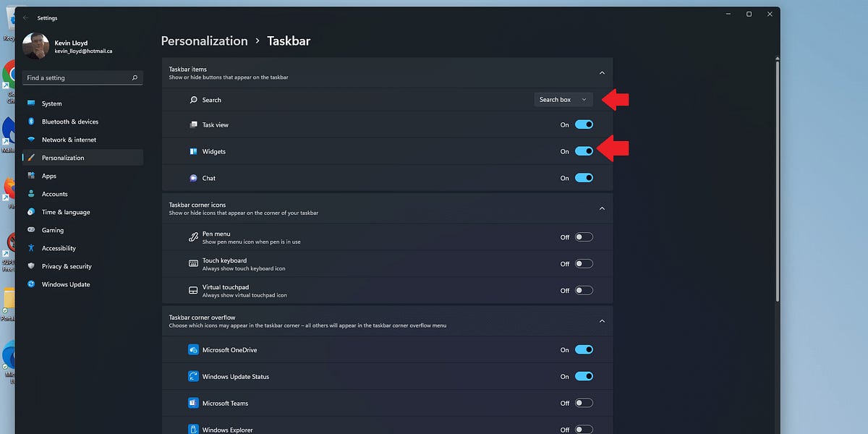The height and width of the screenshot is (434, 868).
Task: Turn off the Widgets toggle
Action: [x=582, y=151]
